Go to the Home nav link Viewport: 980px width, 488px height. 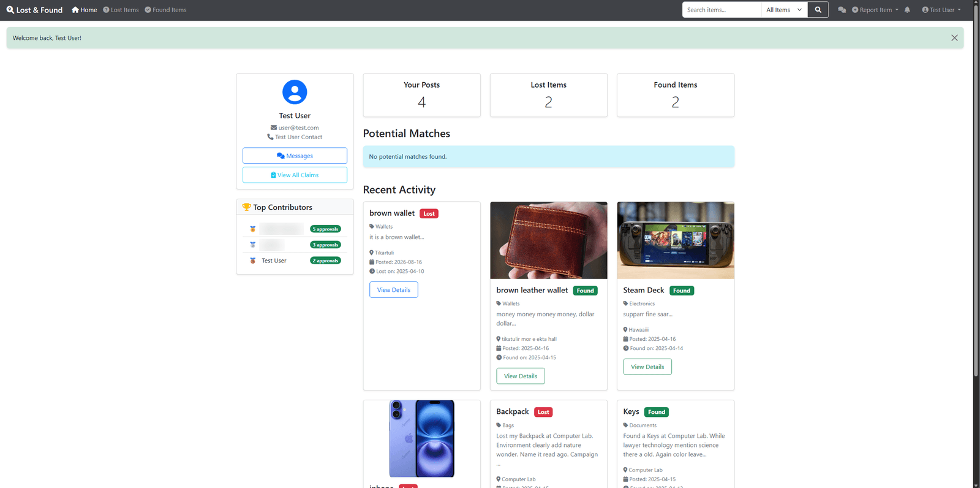(85, 10)
